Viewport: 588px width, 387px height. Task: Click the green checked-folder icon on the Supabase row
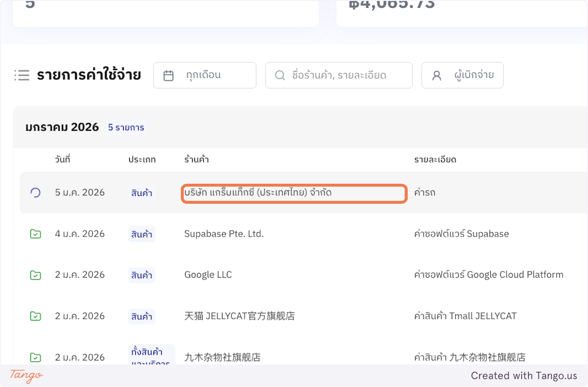[35, 234]
